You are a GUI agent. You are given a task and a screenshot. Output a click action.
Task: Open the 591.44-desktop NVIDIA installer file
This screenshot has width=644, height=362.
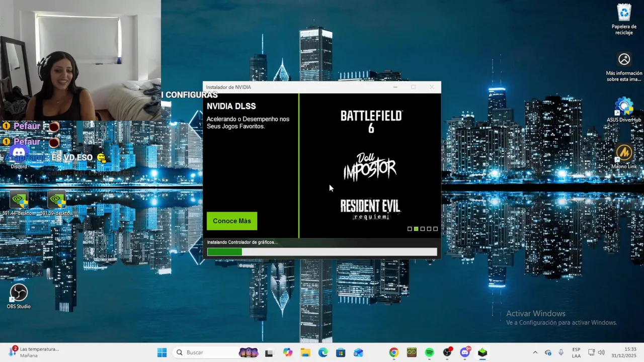click(19, 203)
